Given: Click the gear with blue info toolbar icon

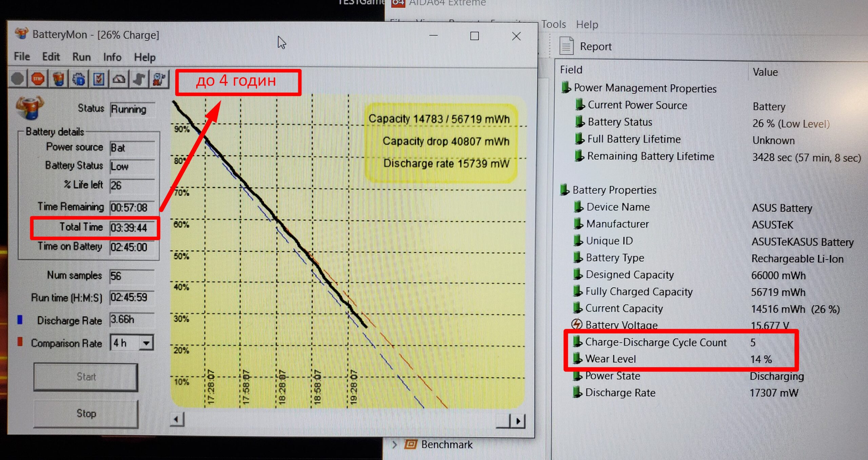Looking at the screenshot, I should coord(79,79).
